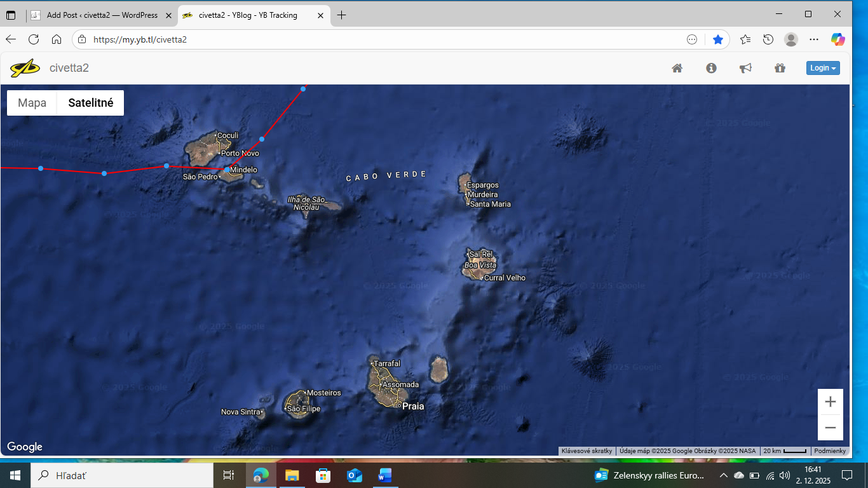Switch to Add Post WordPress tab

click(102, 15)
